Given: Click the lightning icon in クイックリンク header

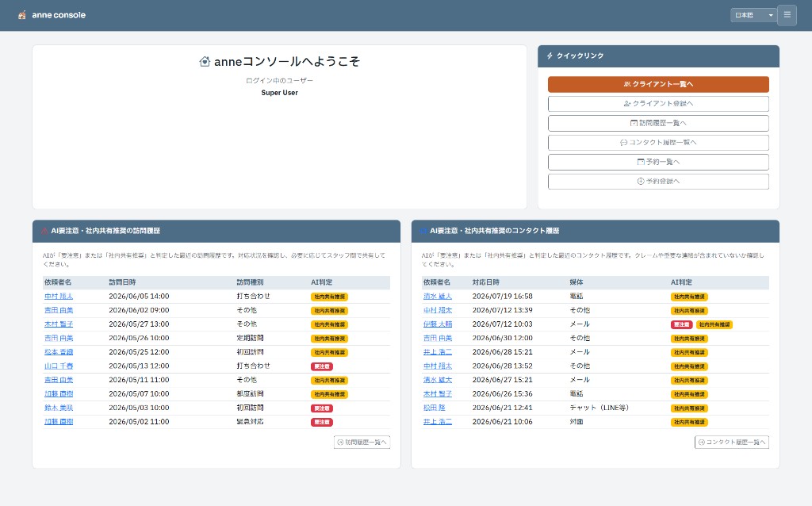Looking at the screenshot, I should (x=550, y=56).
